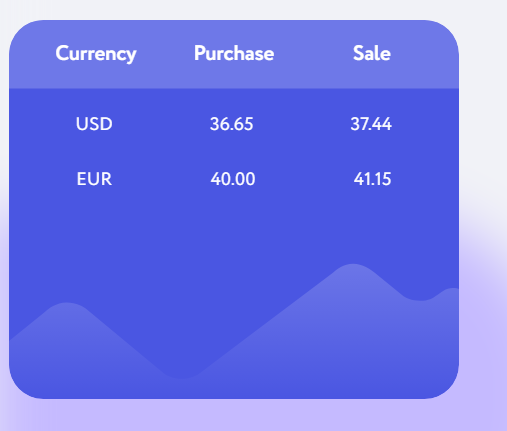
Task: Click USD purchase rate 36.65
Action: [232, 124]
